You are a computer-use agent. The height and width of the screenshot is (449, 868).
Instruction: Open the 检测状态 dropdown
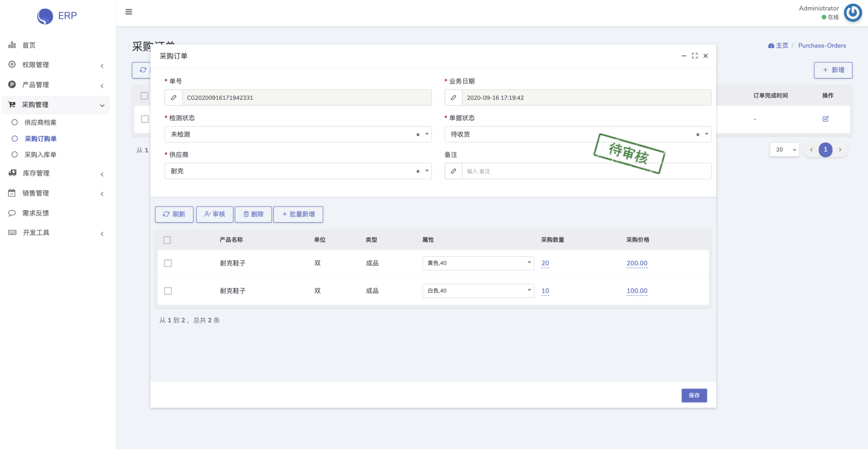click(298, 134)
